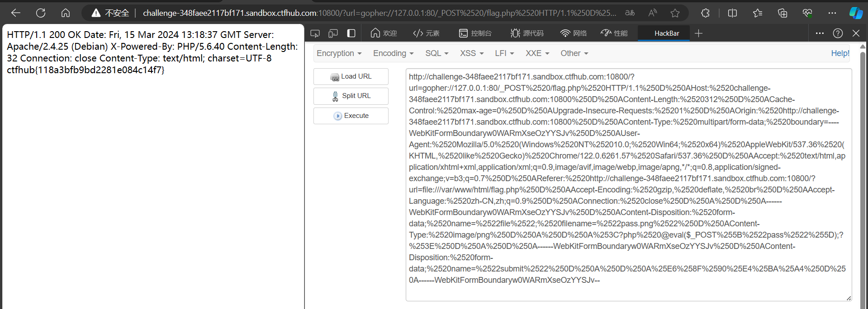Open the not-secure site warning
The height and width of the screenshot is (309, 868).
point(110,13)
